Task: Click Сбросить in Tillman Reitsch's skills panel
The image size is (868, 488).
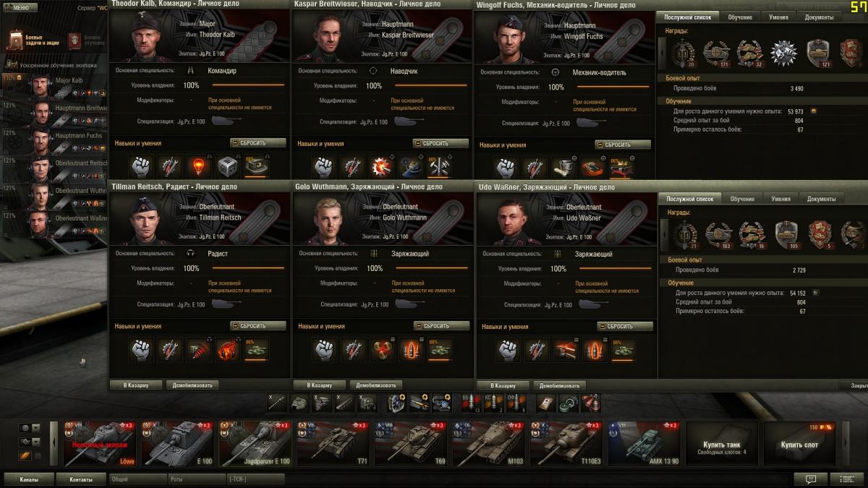Action: coord(258,326)
